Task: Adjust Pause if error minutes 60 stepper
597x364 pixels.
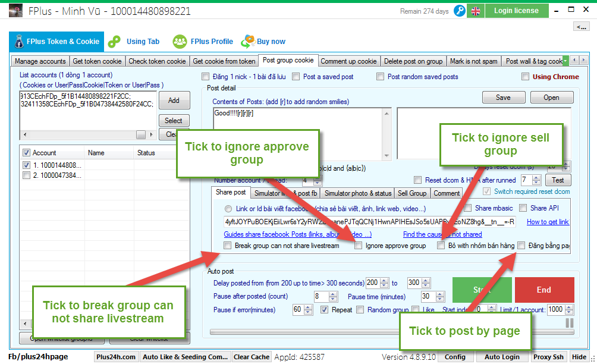Action: (309, 309)
